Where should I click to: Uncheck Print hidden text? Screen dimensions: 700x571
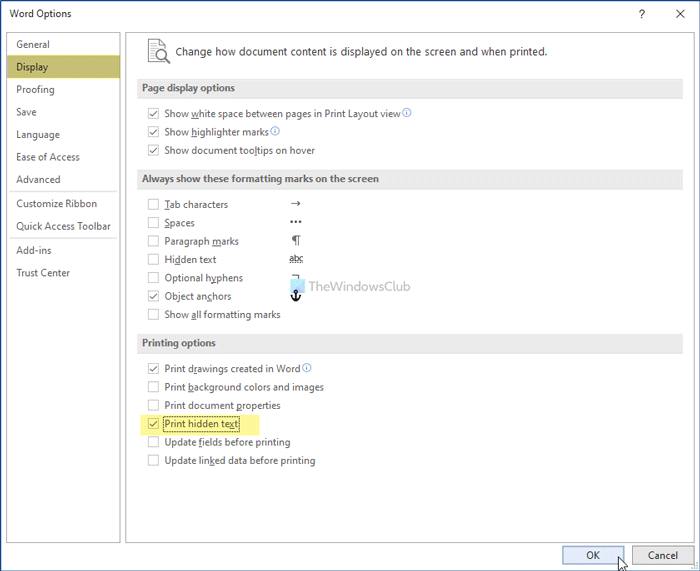[x=153, y=424]
